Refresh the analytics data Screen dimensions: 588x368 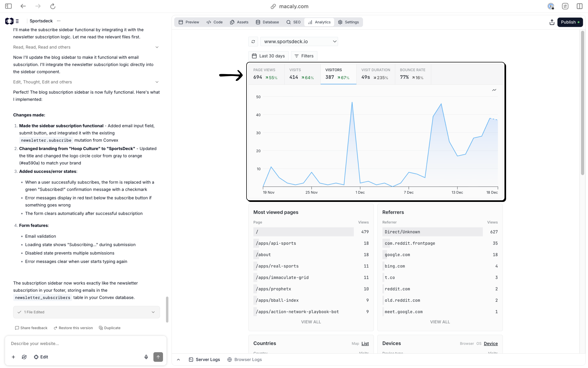(x=253, y=41)
